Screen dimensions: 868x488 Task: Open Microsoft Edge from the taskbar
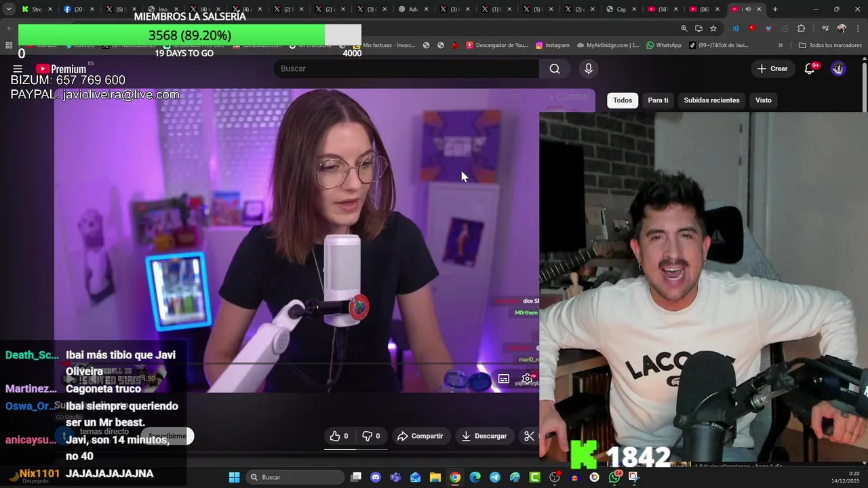click(475, 477)
